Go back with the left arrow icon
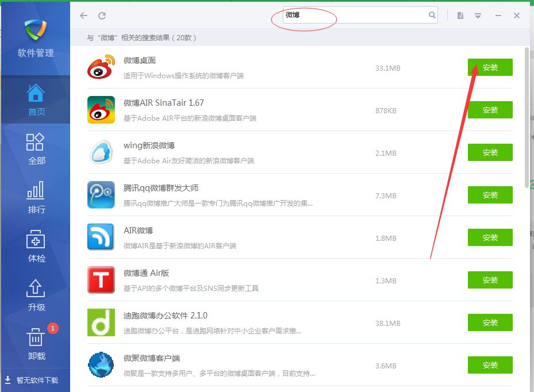This screenshot has width=534, height=392. [x=84, y=16]
